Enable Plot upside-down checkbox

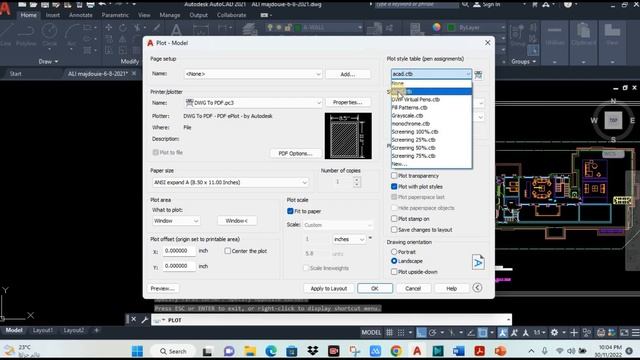coord(394,272)
